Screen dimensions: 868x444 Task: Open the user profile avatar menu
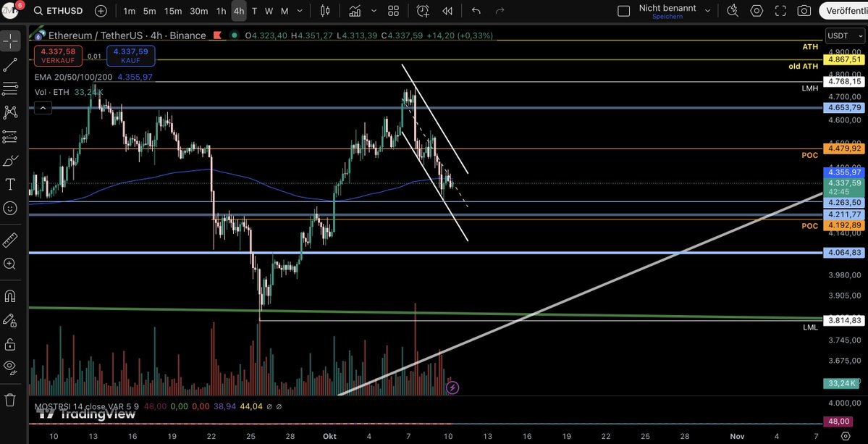pos(10,10)
